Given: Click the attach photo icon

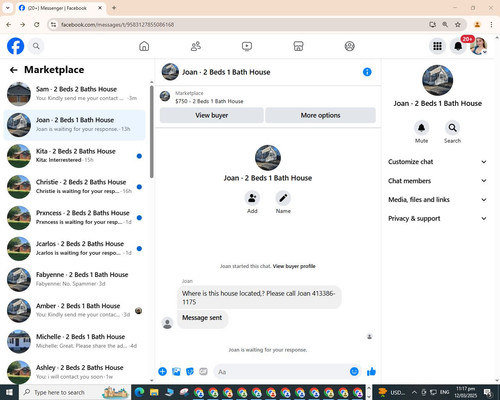Looking at the screenshot, I should point(176,371).
